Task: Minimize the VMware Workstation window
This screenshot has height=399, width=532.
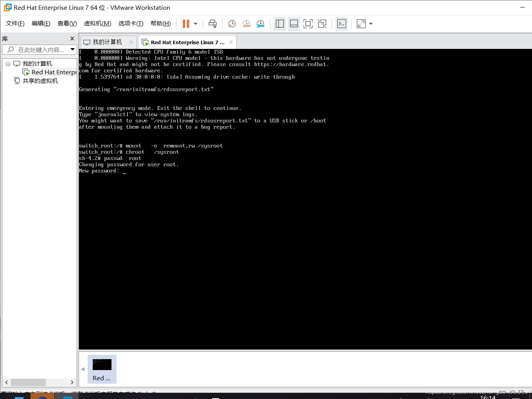Action: 523,7
